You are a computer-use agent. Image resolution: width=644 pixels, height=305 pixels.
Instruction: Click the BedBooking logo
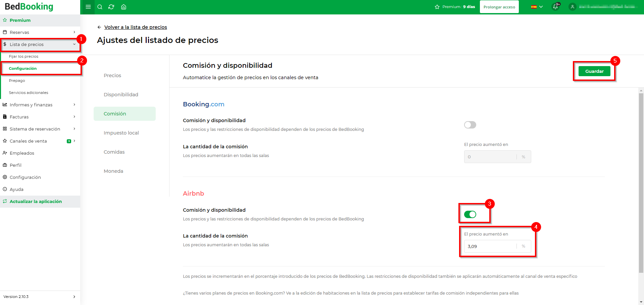pos(29,6)
